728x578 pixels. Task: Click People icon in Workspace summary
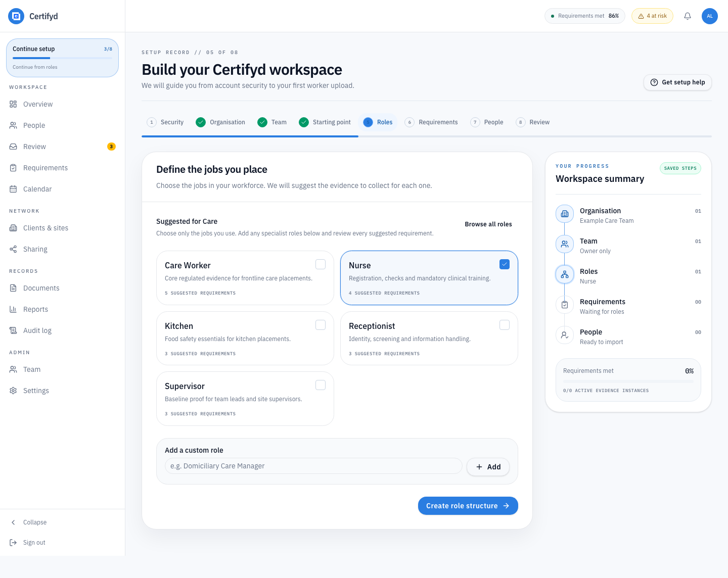click(565, 335)
